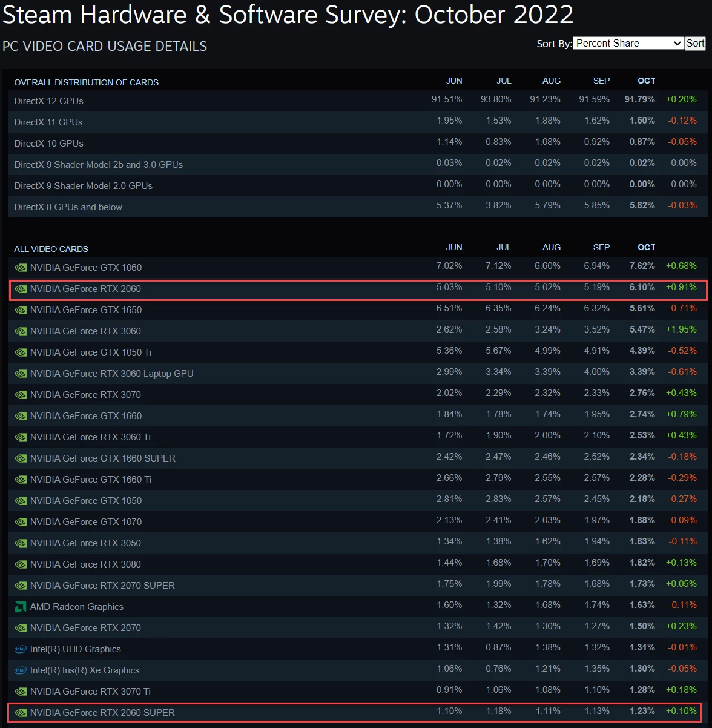Click the 'Intel(R) UHD Graphics' card name
Image resolution: width=712 pixels, height=728 pixels.
(x=76, y=649)
